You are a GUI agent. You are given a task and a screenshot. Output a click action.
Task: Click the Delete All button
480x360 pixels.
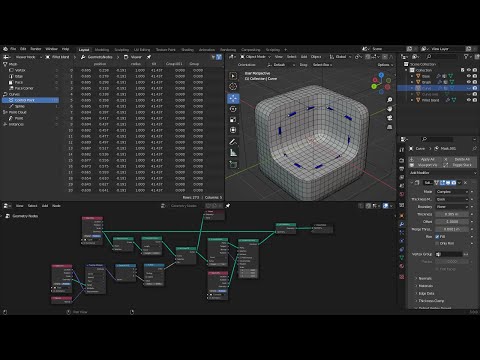tap(459, 159)
